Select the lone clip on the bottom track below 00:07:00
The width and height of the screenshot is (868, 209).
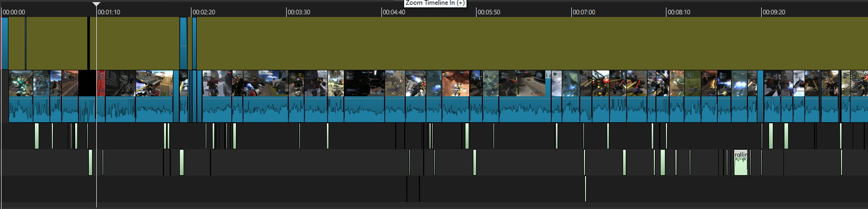coord(585,189)
